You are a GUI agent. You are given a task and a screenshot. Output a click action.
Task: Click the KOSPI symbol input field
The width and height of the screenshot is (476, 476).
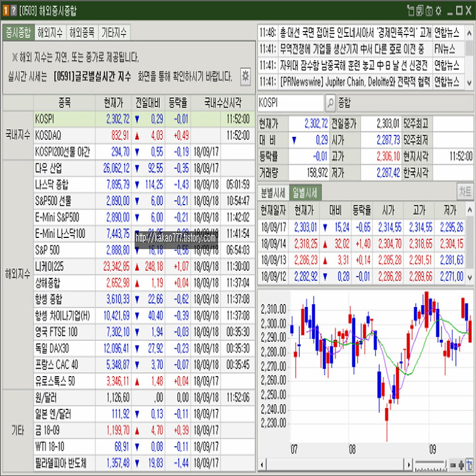click(291, 103)
